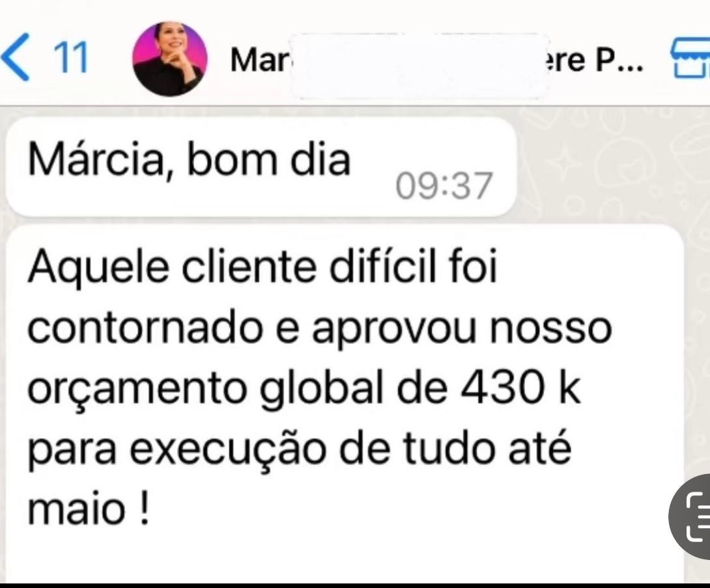Image resolution: width=710 pixels, height=588 pixels.
Task: Select the Márcia, bom dia message bubble
Action: 261,167
